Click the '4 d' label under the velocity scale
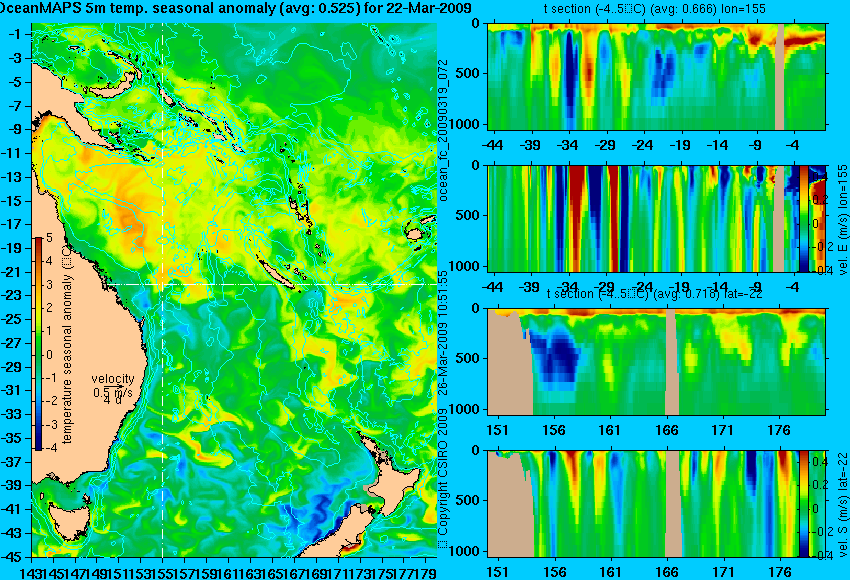Screen dimensions: 850x580 [x=112, y=400]
